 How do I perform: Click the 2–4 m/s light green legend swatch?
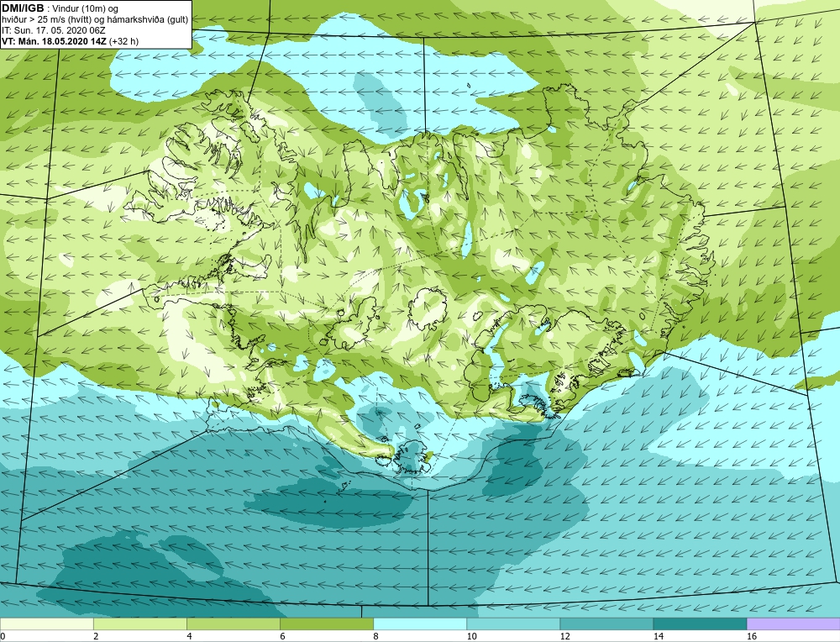point(139,624)
